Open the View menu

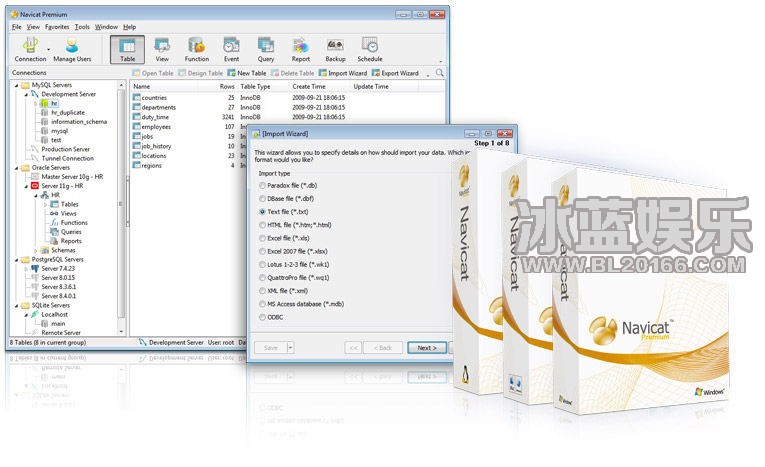33,27
